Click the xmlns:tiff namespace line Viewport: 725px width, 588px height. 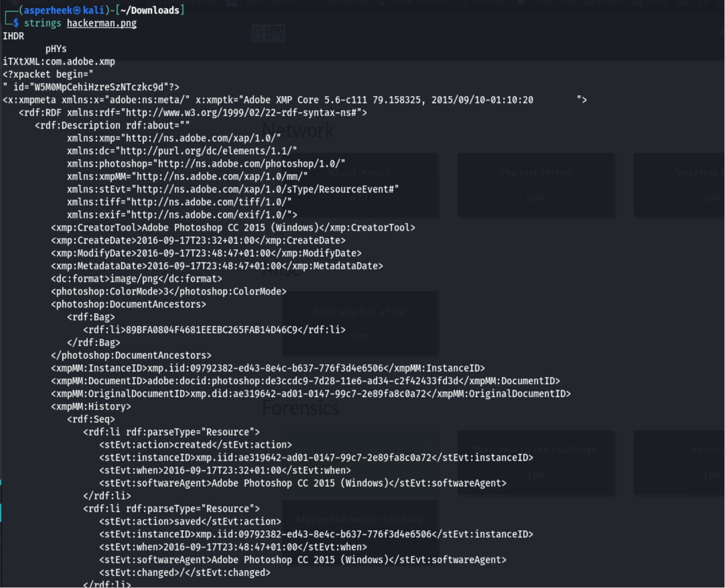pyautogui.click(x=179, y=202)
